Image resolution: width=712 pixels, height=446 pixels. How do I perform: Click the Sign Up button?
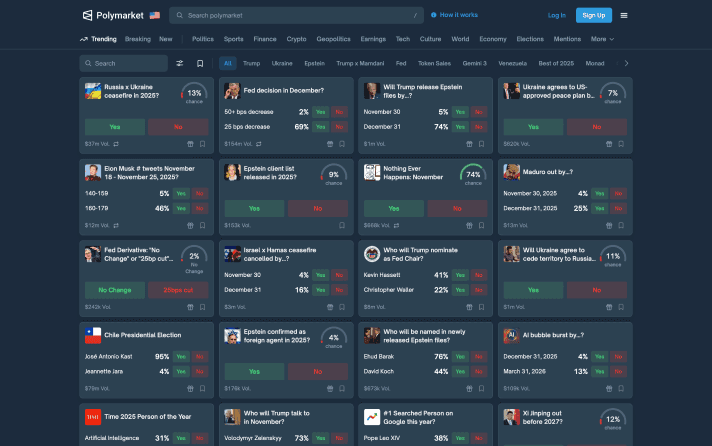pos(593,15)
